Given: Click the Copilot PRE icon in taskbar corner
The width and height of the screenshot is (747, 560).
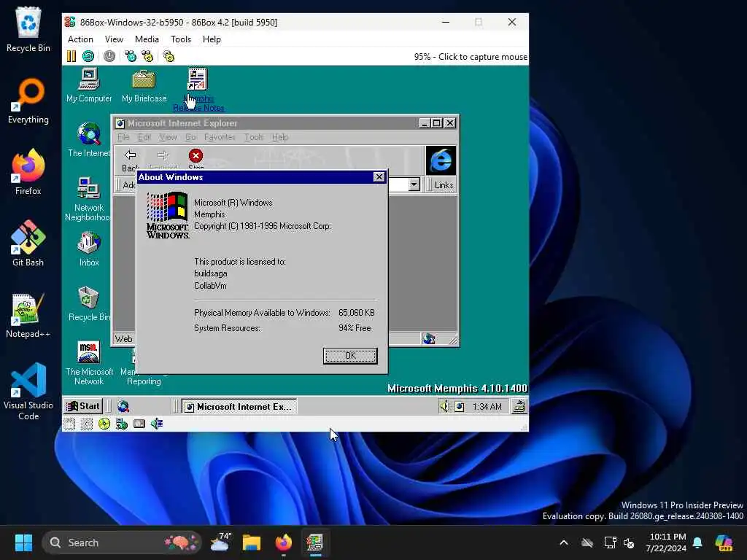Looking at the screenshot, I should click(x=724, y=542).
